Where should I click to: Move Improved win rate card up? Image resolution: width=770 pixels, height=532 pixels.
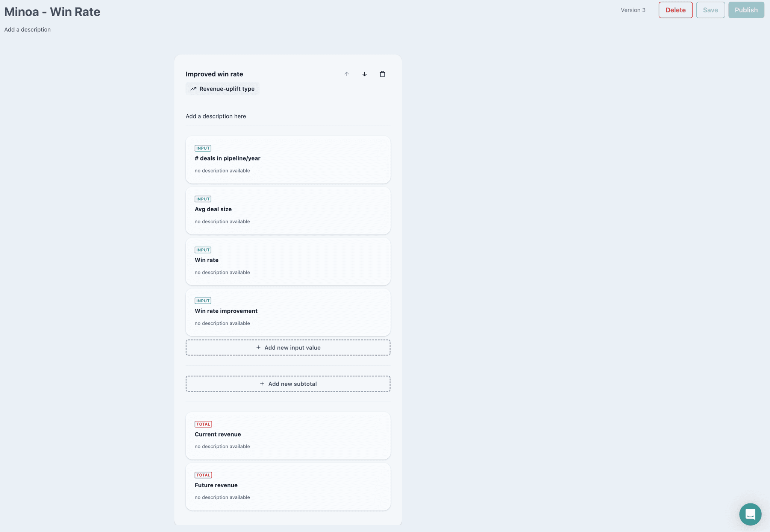[x=346, y=74]
